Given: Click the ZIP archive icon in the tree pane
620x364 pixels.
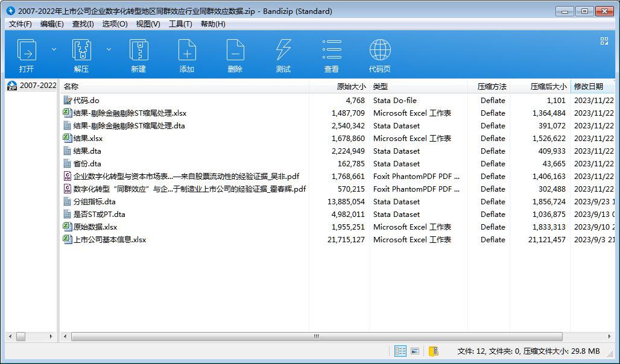Looking at the screenshot, I should point(12,86).
